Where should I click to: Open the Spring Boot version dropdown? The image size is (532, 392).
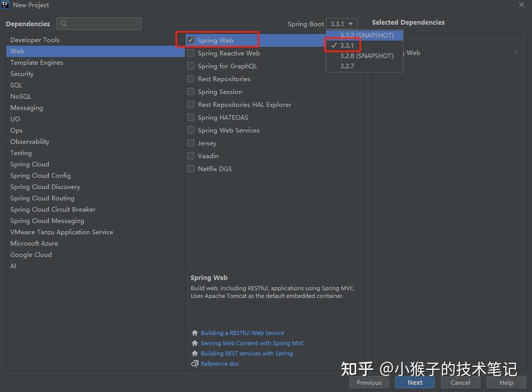pyautogui.click(x=342, y=24)
